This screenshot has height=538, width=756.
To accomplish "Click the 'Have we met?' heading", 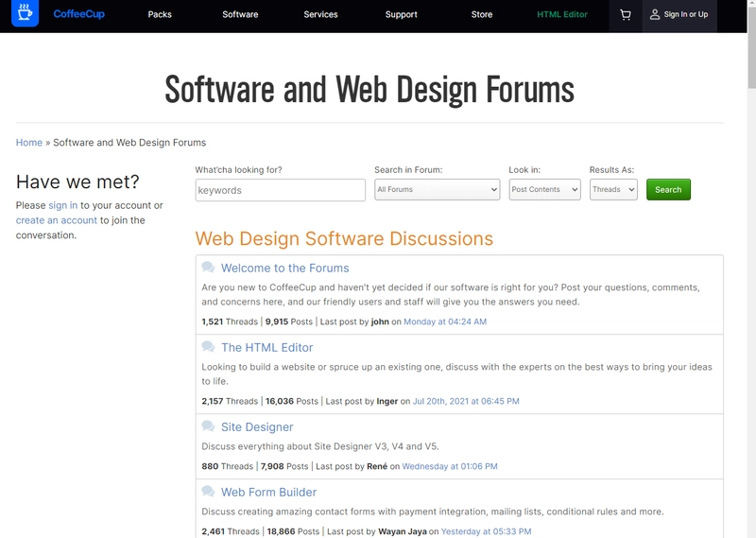I will click(77, 182).
